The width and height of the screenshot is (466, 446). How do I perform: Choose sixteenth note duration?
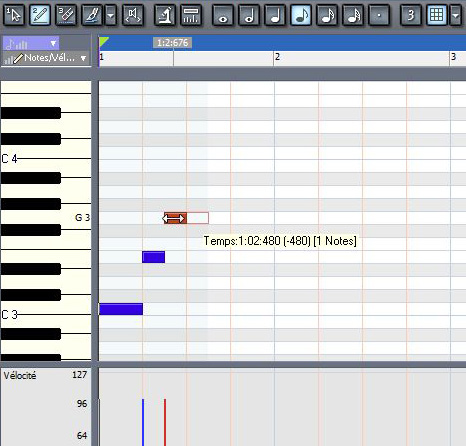pos(327,15)
